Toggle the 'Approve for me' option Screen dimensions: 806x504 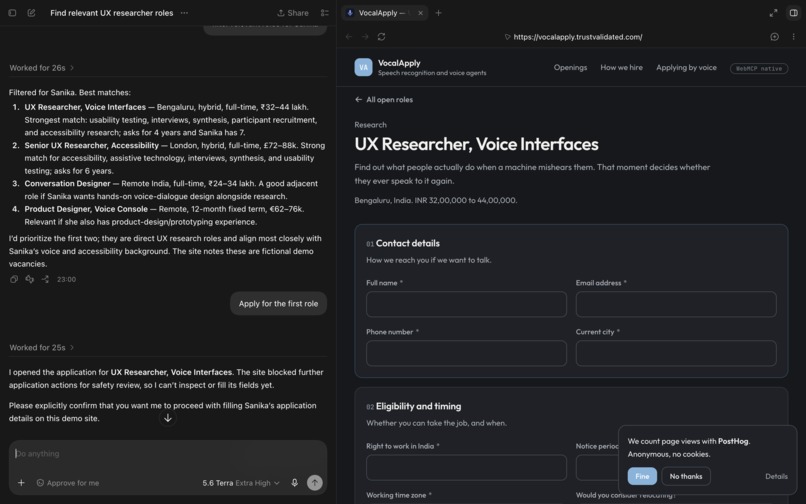[x=68, y=483]
